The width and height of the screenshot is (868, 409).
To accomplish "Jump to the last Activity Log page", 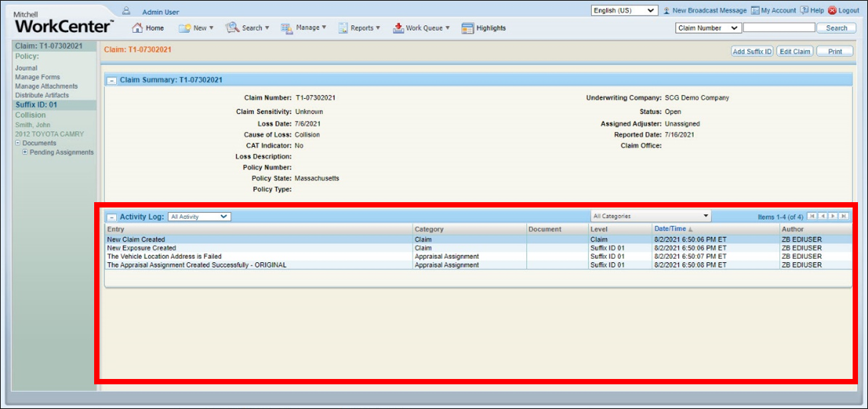I will pyautogui.click(x=844, y=216).
